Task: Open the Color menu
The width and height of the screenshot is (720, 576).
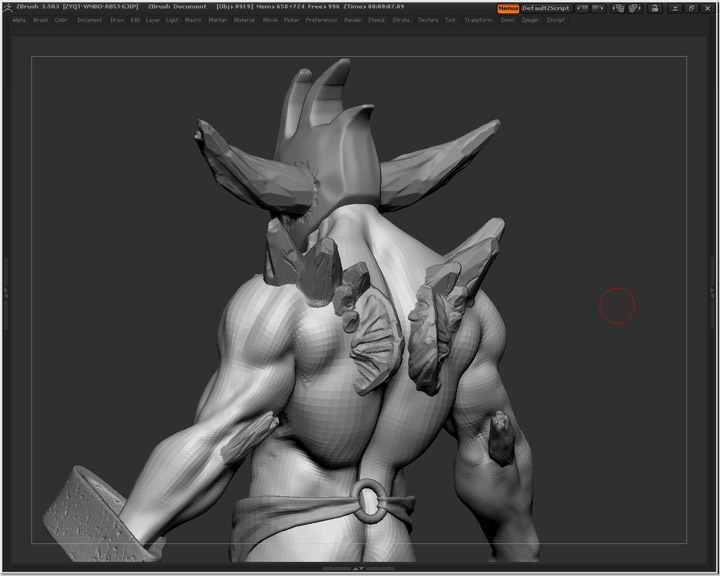Action: pyautogui.click(x=61, y=20)
